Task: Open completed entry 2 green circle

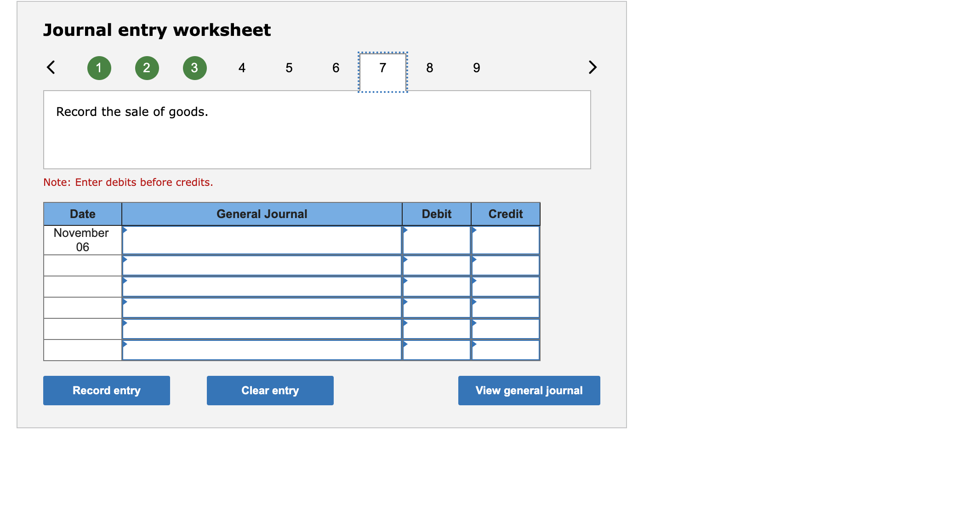Action: pos(147,68)
